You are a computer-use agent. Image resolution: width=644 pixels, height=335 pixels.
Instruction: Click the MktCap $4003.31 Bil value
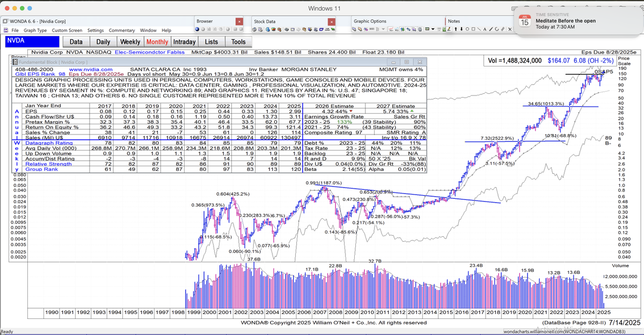pyautogui.click(x=220, y=53)
